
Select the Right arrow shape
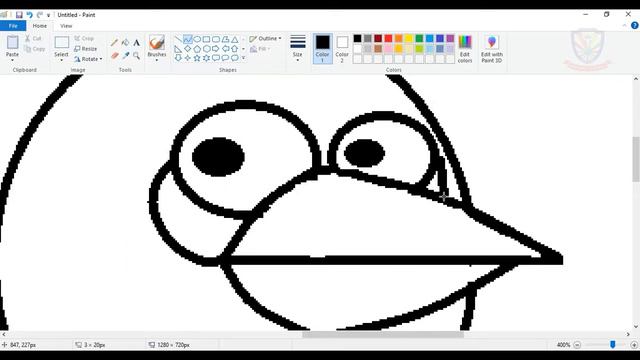216,49
